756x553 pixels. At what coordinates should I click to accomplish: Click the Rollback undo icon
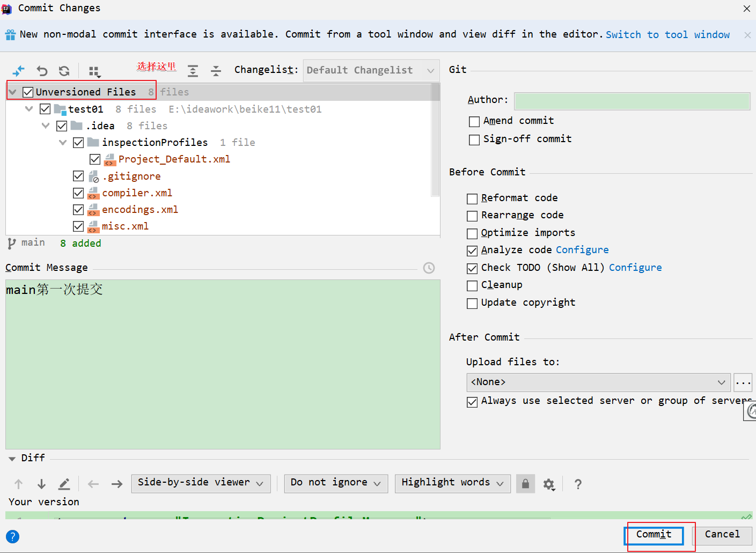[x=42, y=71]
